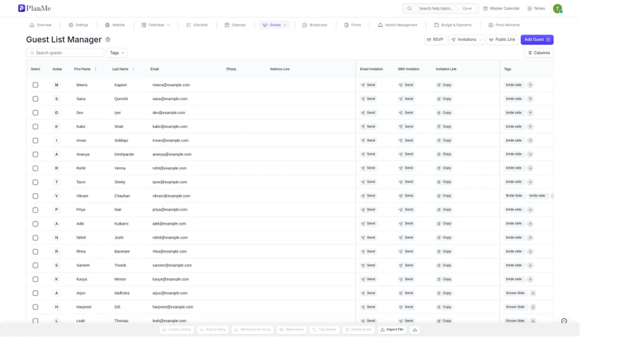Send email invitation to Priya
Viewport: 644px width, 359px height.
[368, 209]
